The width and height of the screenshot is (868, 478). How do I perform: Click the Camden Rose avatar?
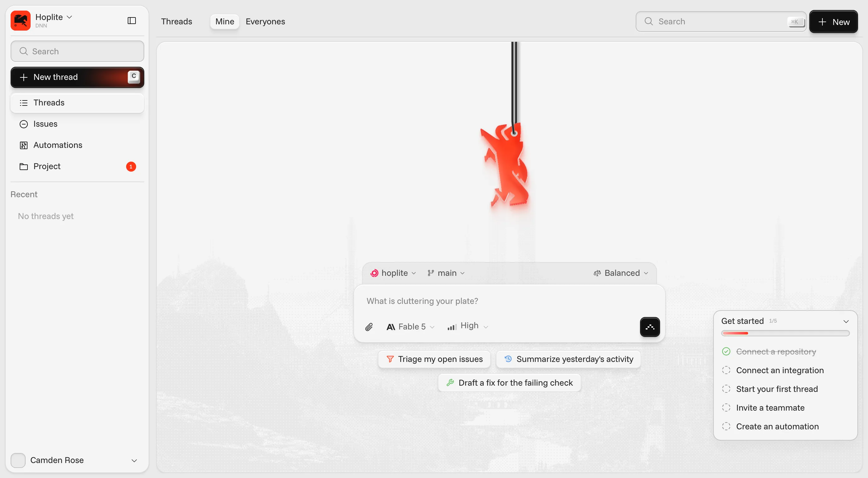tap(18, 460)
